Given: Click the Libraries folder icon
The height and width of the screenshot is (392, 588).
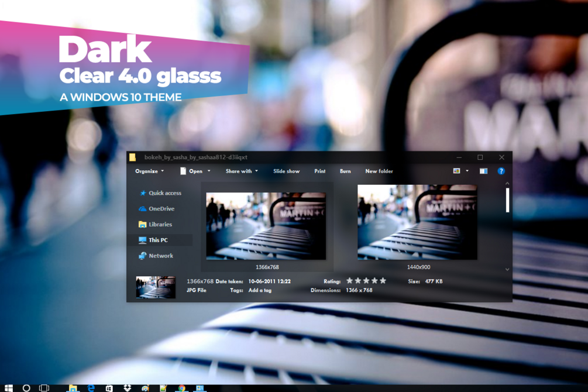Looking at the screenshot, I should [143, 224].
